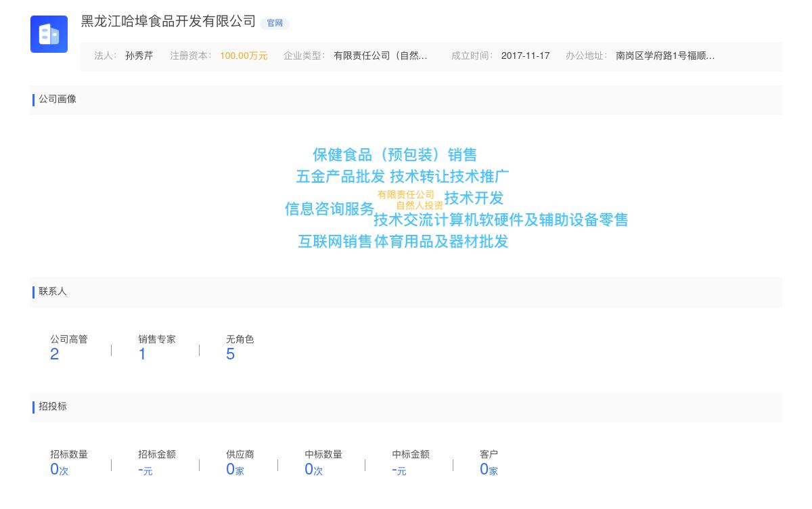Screen dimensions: 812x509
Task: Open 供应商 value 0家
Action: [x=235, y=469]
